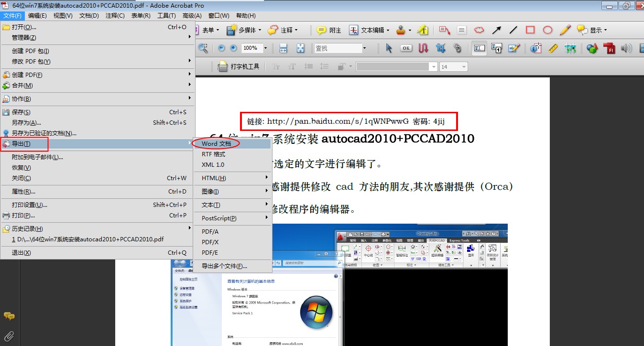Select the TouchUp Text tool
The width and height of the screenshot is (644, 346).
coord(479,48)
